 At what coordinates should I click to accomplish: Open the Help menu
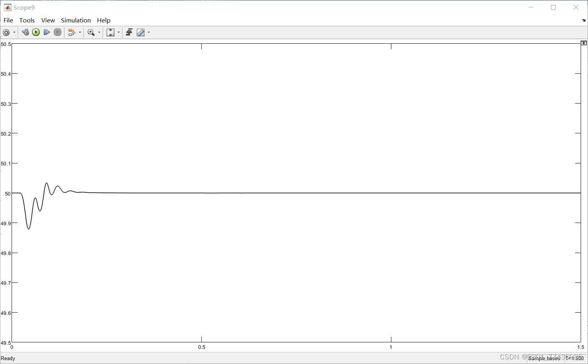(104, 20)
